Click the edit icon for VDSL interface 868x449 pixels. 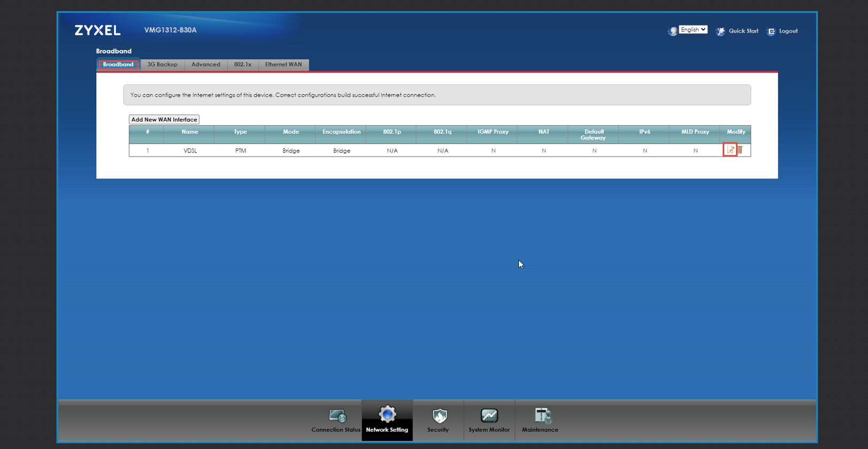click(x=730, y=150)
